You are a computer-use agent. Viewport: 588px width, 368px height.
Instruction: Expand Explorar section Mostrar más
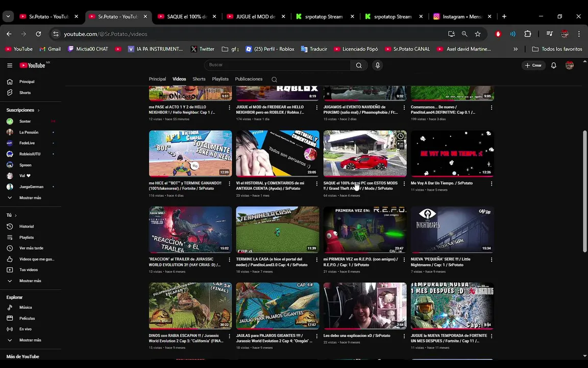point(31,340)
